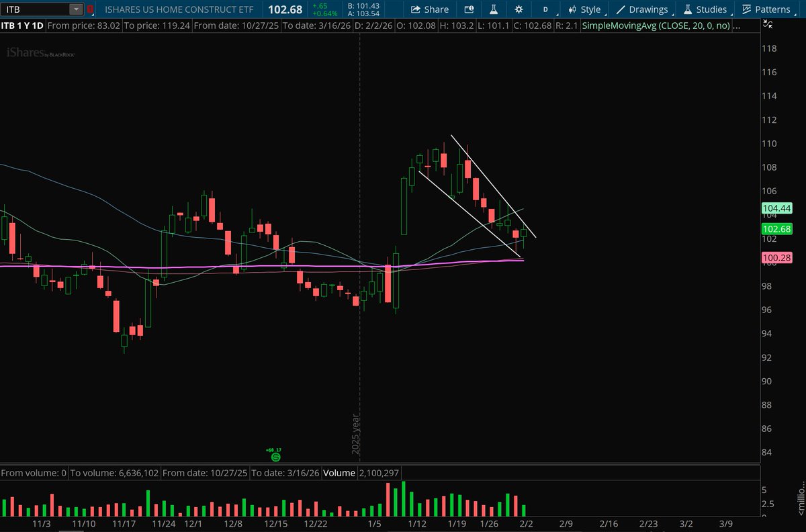The image size is (806, 532).
Task: Open the Share menu
Action: click(429, 9)
